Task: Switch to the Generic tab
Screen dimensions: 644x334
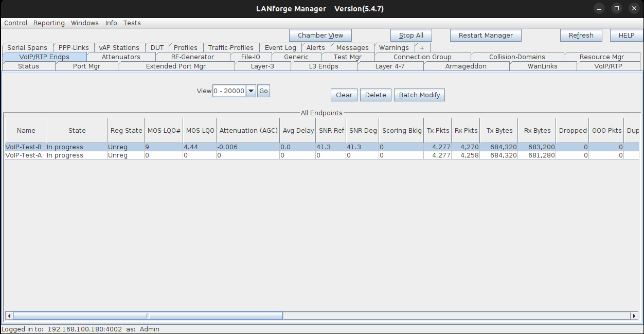Action: [296, 57]
